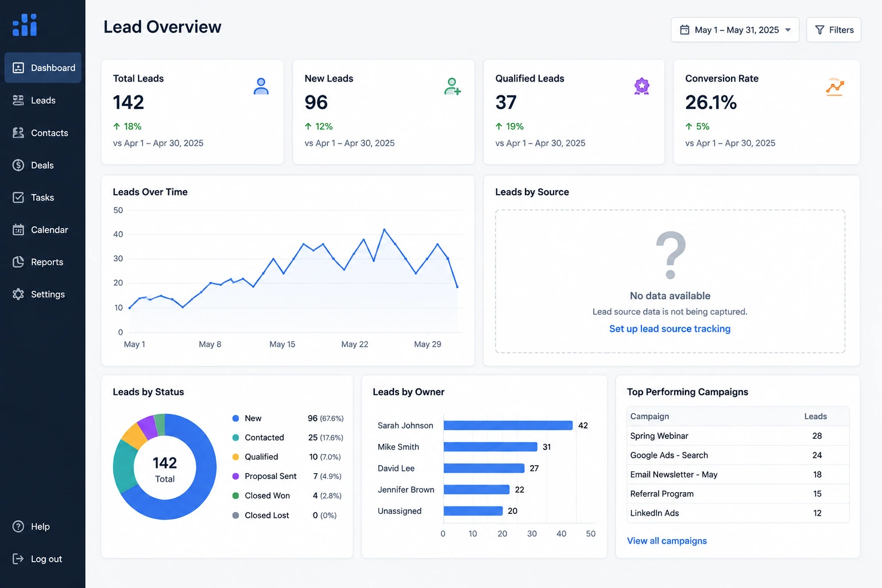Screen dimensions: 882x588
Task: Click the funnel icon in Filters
Action: (x=820, y=30)
